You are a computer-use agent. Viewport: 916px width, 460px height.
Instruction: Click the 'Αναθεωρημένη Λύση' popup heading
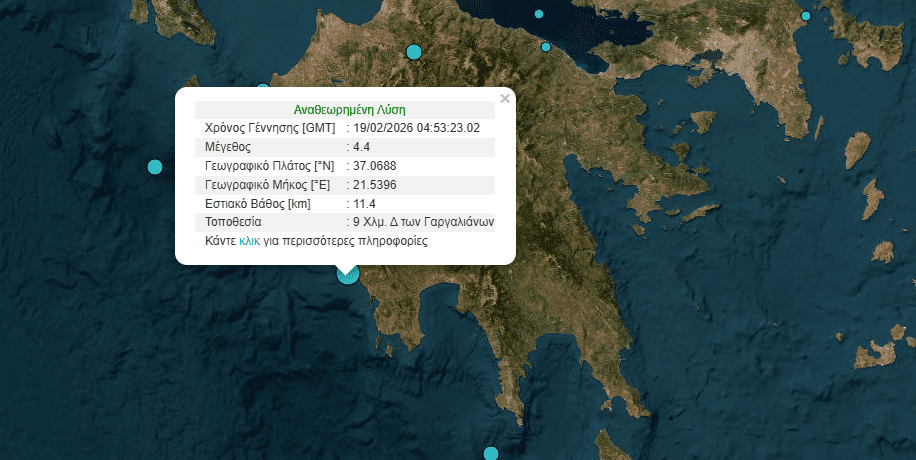tap(349, 110)
